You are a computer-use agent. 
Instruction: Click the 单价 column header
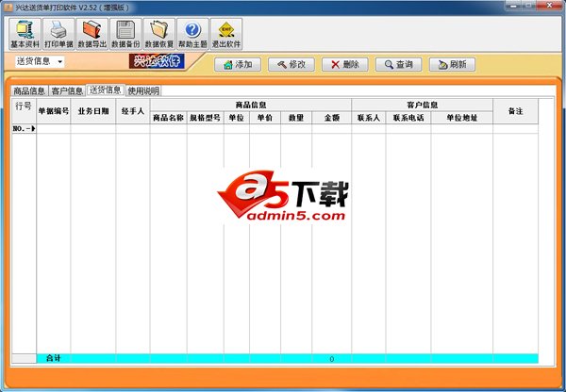[x=265, y=118]
